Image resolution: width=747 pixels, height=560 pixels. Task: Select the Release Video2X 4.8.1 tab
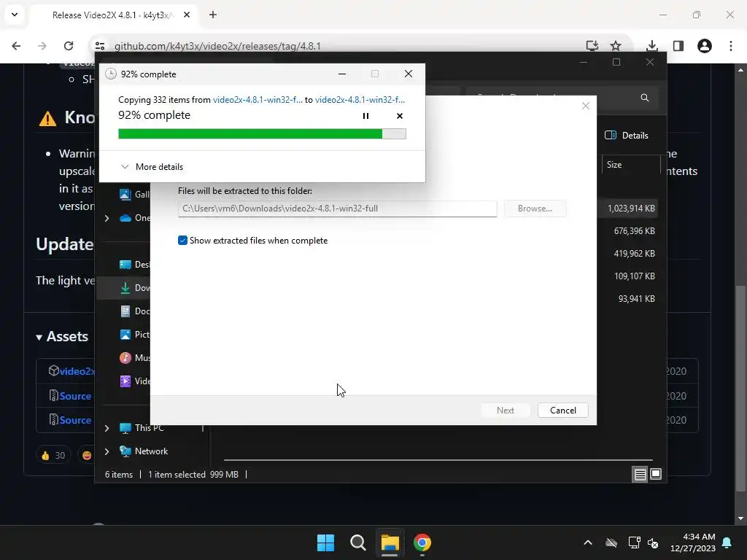[112, 15]
